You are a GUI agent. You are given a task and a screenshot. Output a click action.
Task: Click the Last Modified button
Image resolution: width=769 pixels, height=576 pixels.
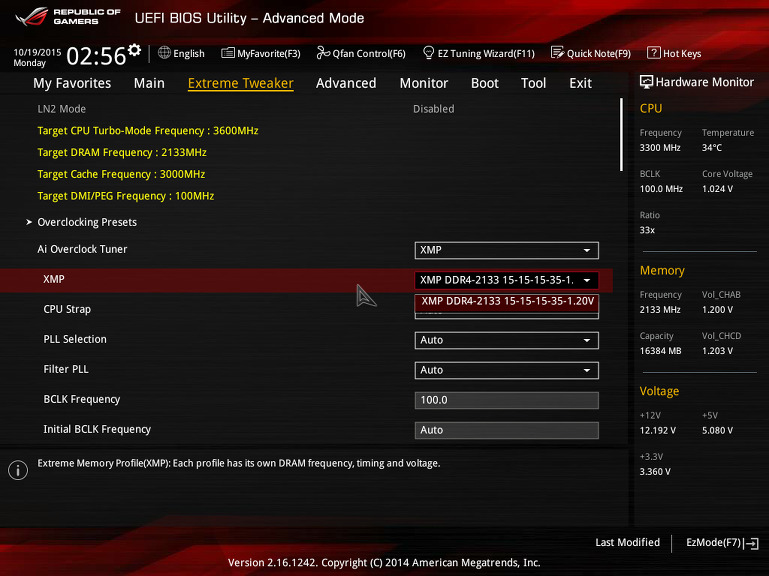627,542
